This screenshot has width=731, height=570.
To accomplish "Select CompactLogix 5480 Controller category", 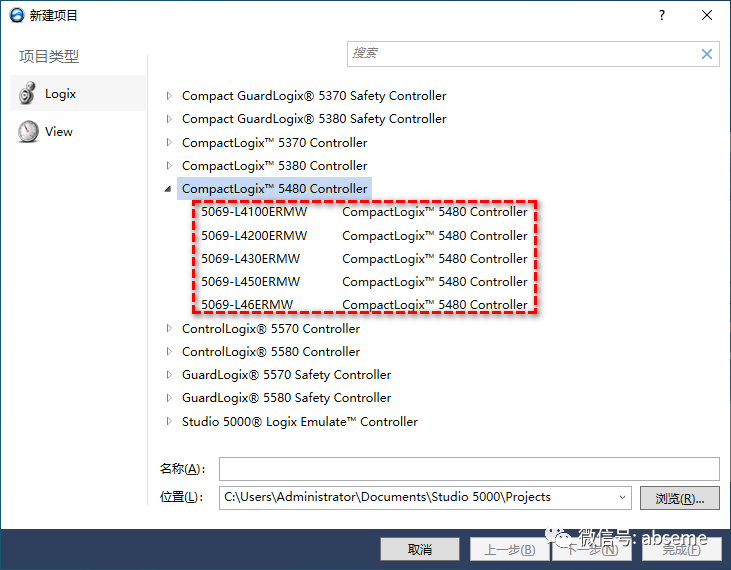I will pyautogui.click(x=274, y=189).
